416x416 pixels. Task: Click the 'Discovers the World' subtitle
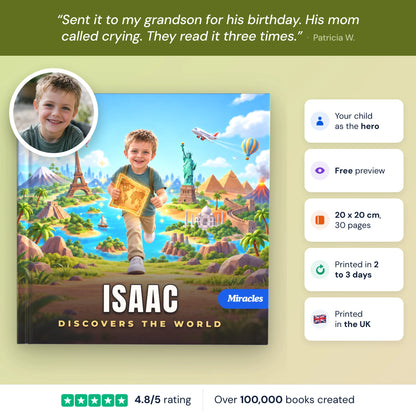coord(140,324)
